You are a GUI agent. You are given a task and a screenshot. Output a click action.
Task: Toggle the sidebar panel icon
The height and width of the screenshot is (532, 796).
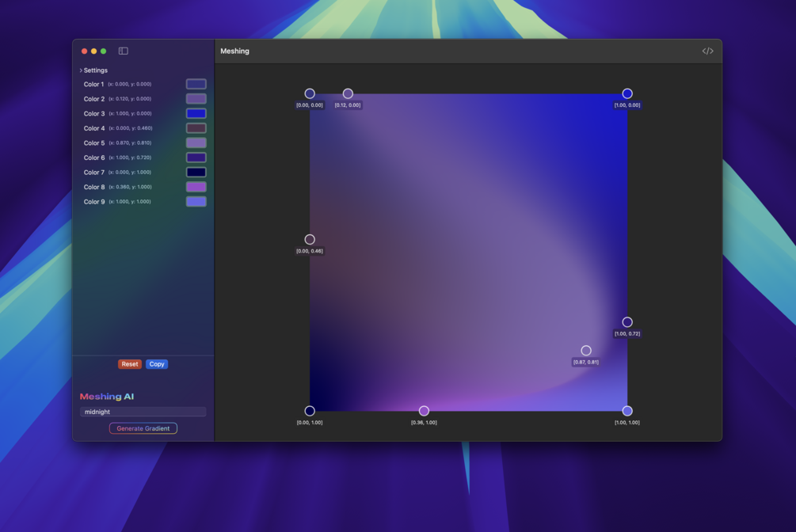pos(124,51)
